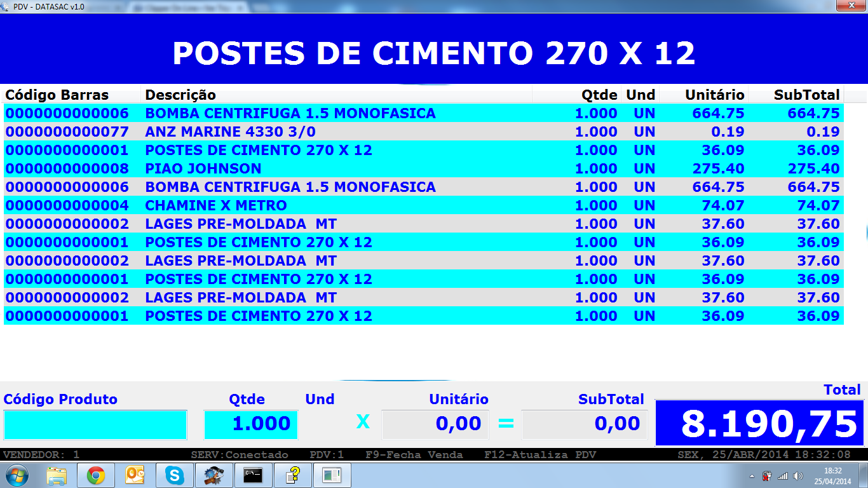The height and width of the screenshot is (488, 868).
Task: Click the Und column header in the table
Action: click(641, 95)
